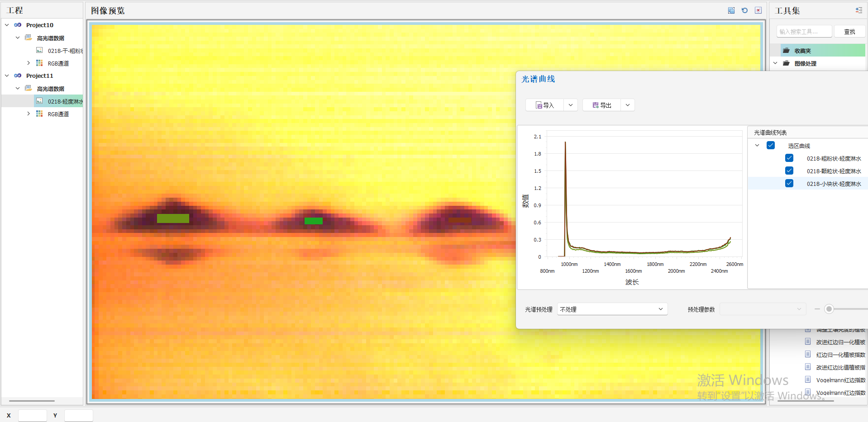Click the toolset list horizontal scrollbar
This screenshot has width=868, height=422.
point(806,401)
